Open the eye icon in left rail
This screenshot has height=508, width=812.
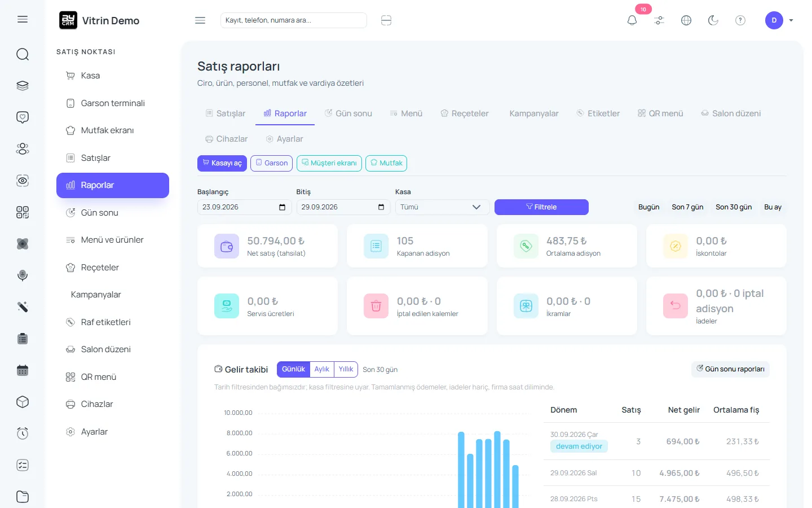(23, 181)
